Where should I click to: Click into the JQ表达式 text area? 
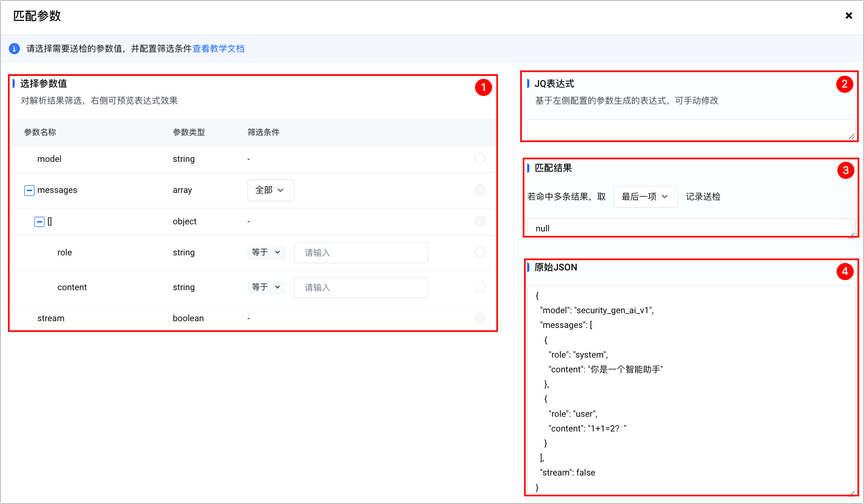[x=688, y=130]
